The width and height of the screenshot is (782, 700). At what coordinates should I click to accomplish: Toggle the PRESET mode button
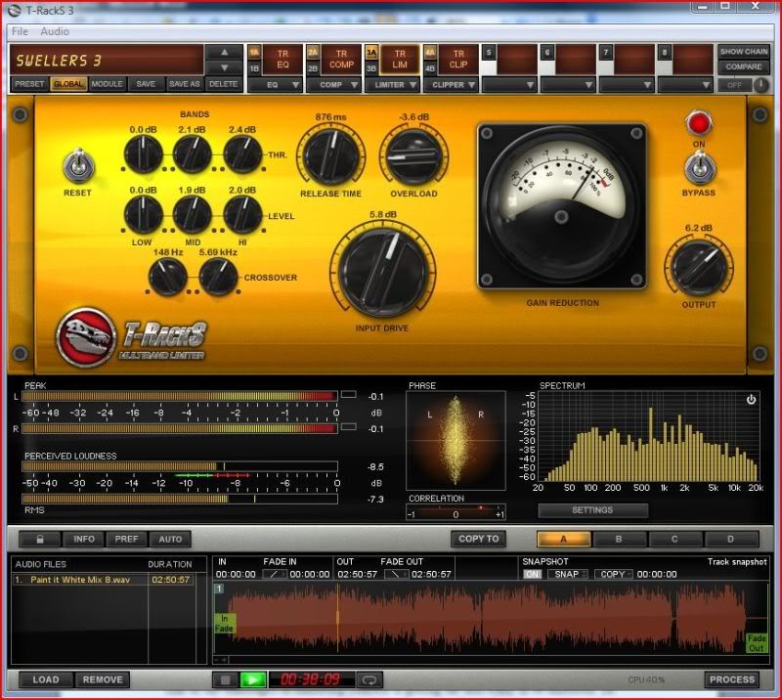click(29, 84)
